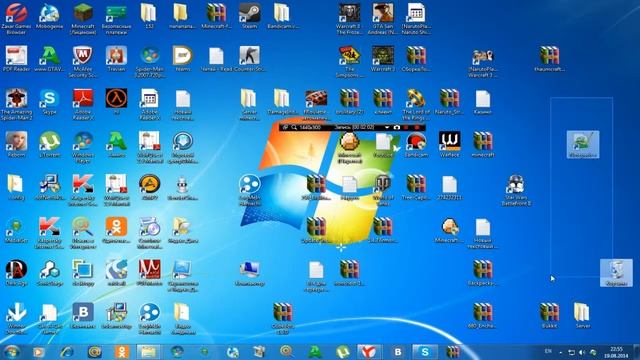
Task: Select the minecraft WinRAR archive near Warface
Action: tap(483, 144)
